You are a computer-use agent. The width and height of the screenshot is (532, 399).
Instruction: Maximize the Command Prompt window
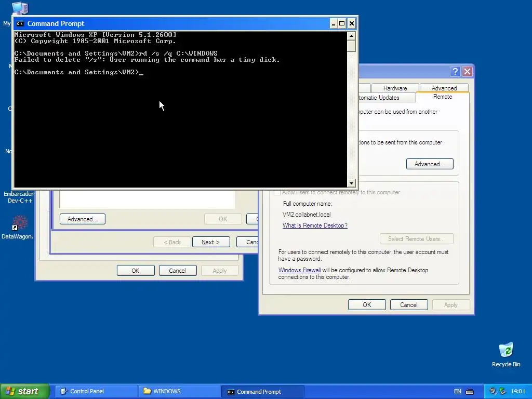coord(342,23)
